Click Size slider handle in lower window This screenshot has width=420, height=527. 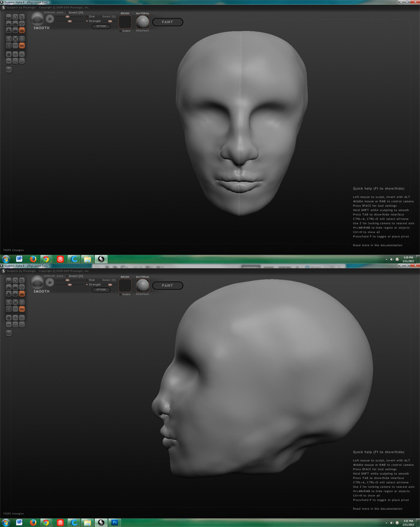pos(67,280)
